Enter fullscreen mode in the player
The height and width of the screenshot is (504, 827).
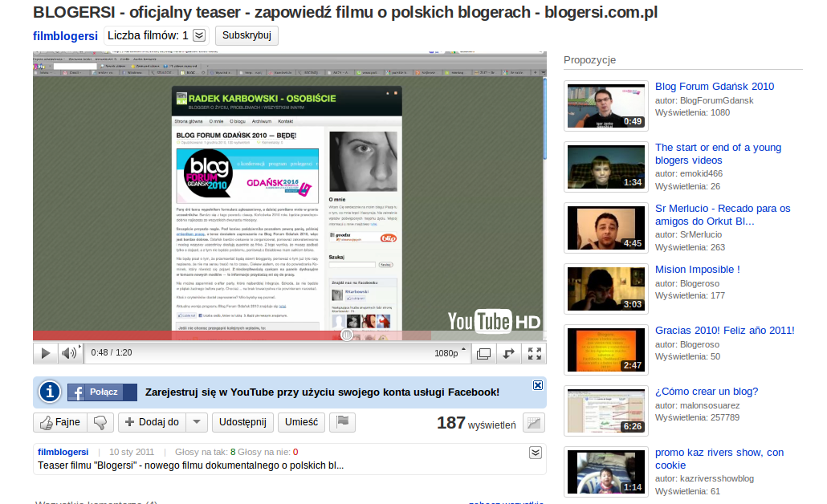point(535,353)
